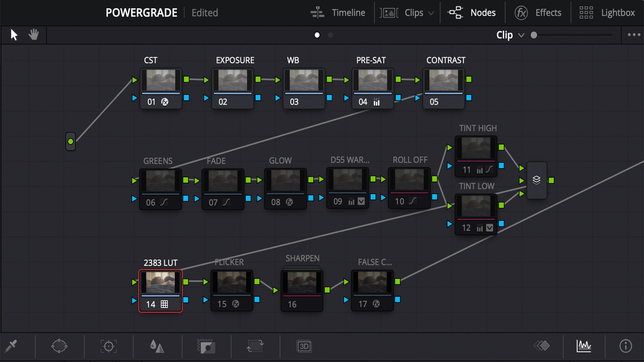Open the eyedropper color picker tool

(11, 346)
